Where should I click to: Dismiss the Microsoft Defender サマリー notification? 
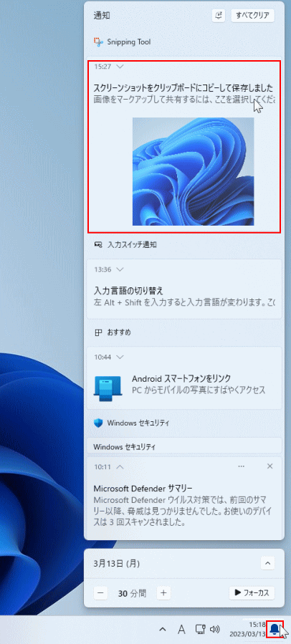tap(269, 466)
